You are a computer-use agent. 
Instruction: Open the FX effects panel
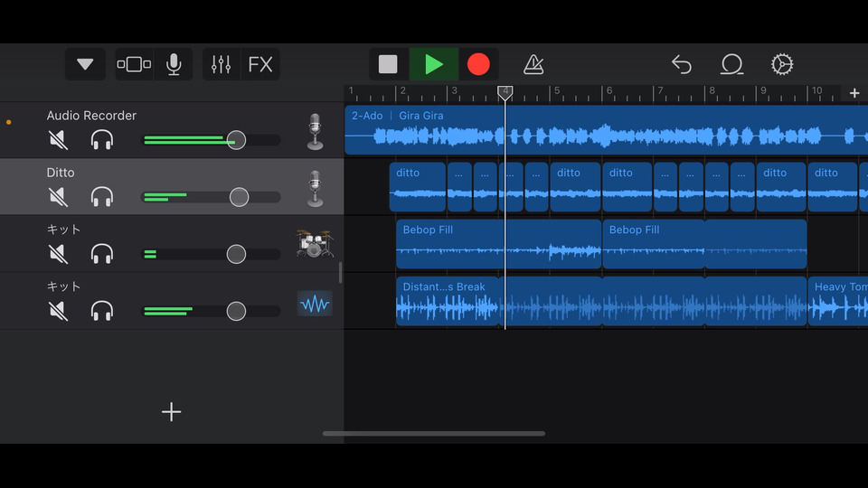pos(260,64)
